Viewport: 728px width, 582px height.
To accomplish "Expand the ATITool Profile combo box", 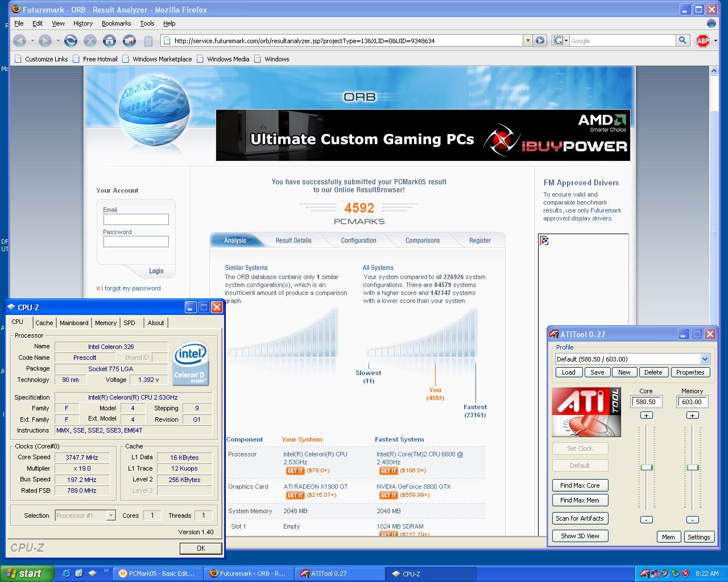I will (x=705, y=359).
